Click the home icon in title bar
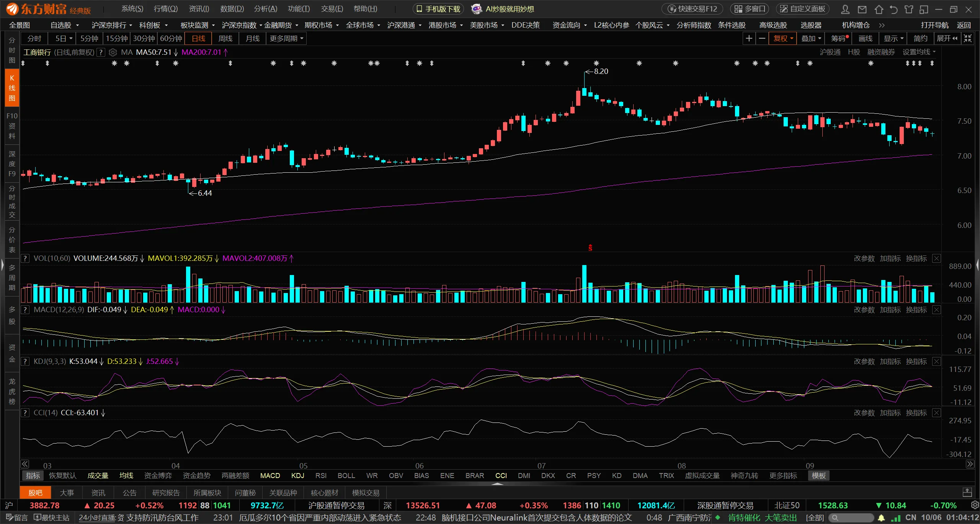This screenshot has width=980, height=524. [879, 9]
